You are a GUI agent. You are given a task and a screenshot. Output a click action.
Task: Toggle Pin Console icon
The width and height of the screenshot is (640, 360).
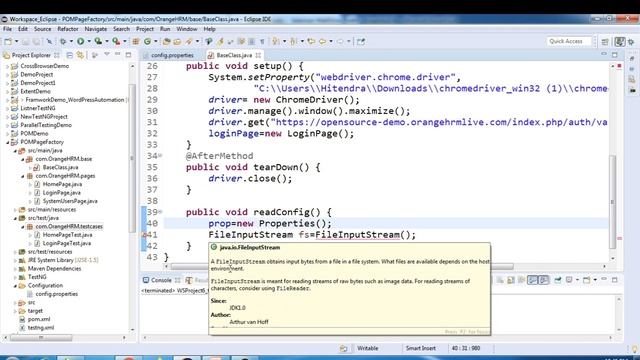558,280
